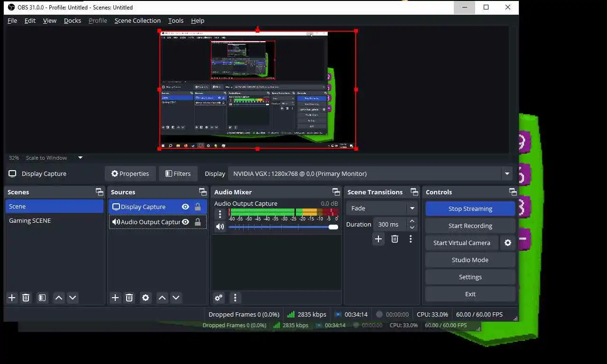607x364 pixels.
Task: Enable Studio Mode
Action: (x=470, y=260)
